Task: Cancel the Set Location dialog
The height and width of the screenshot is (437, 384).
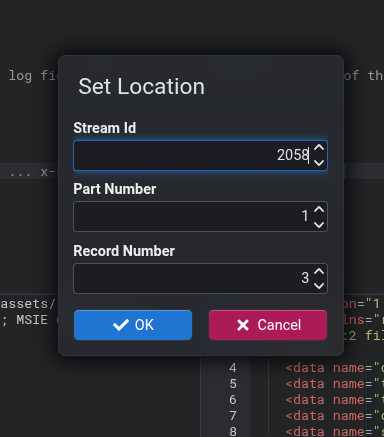Action: [268, 325]
